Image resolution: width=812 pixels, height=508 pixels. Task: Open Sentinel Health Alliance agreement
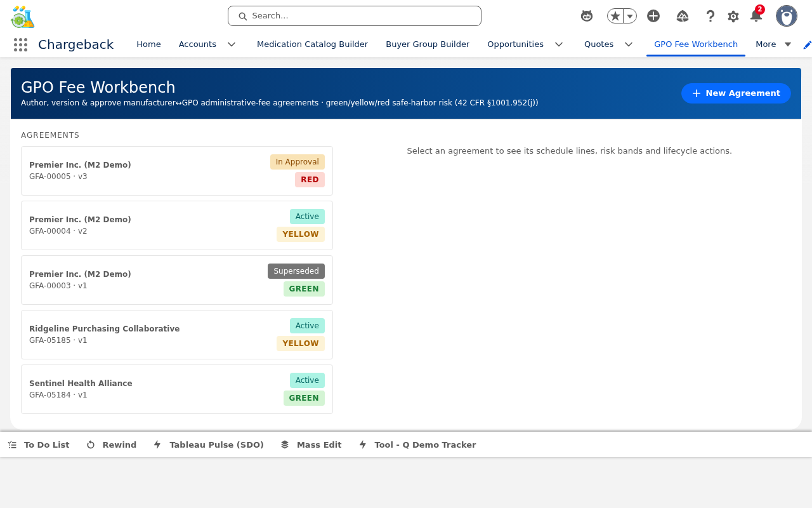177,389
